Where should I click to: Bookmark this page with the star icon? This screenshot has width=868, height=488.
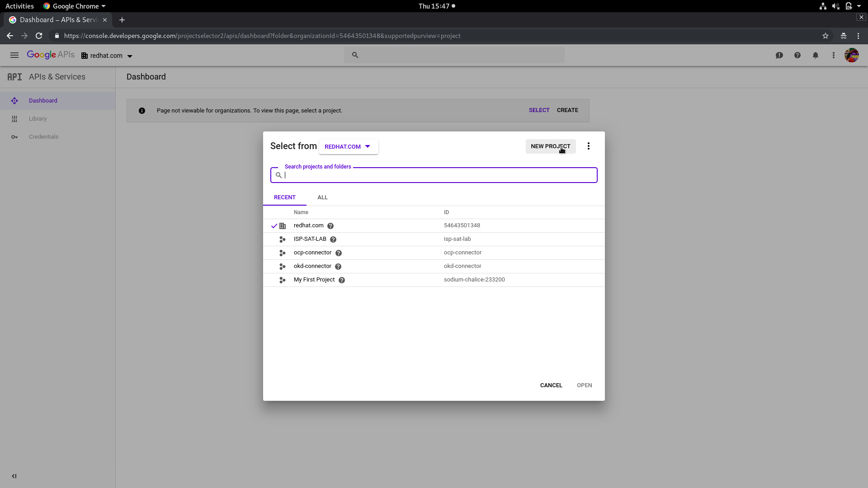(825, 36)
